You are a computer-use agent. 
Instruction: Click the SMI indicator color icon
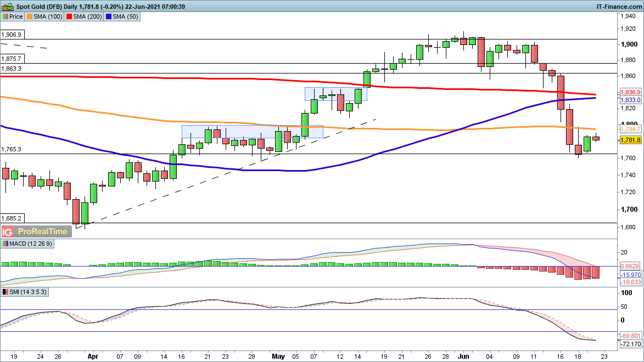click(x=5, y=292)
